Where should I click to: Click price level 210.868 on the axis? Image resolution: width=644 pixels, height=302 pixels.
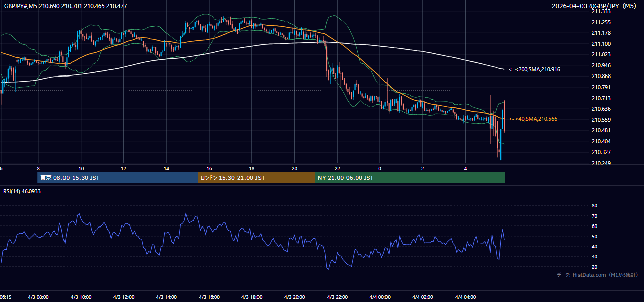[x=601, y=76]
